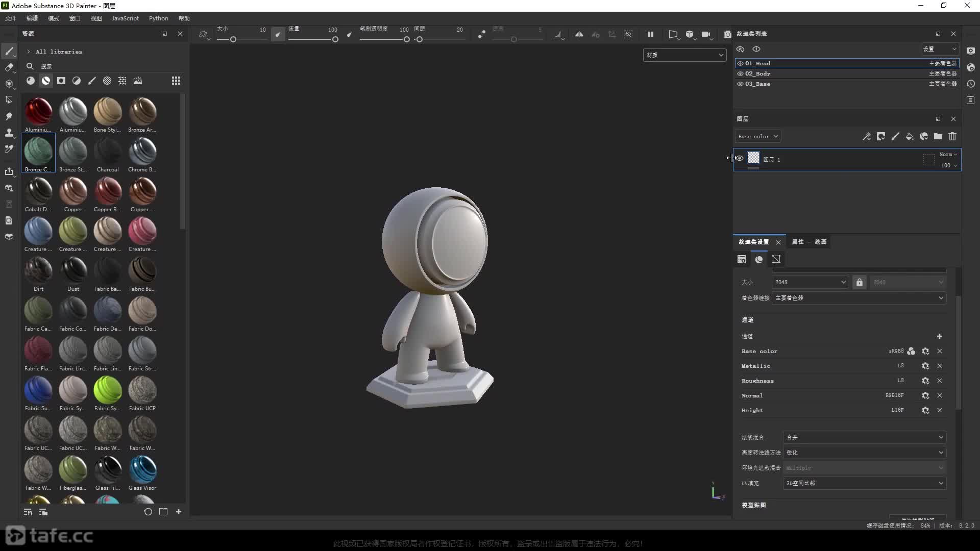Click the lazy mouse toolbar icon

coord(481,34)
